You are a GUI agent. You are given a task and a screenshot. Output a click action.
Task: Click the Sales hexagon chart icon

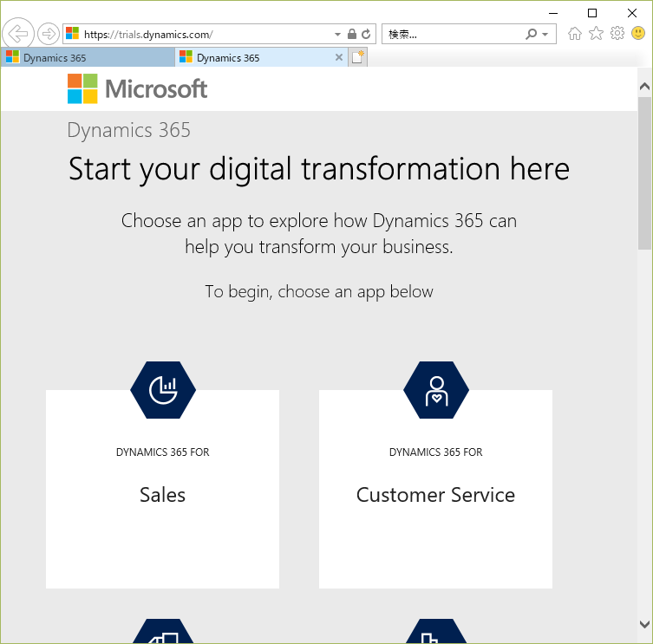point(163,390)
